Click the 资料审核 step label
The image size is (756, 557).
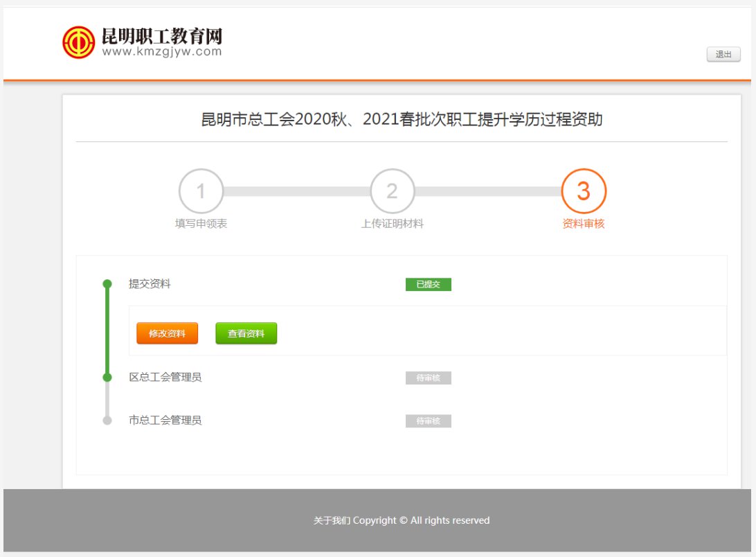(x=584, y=224)
